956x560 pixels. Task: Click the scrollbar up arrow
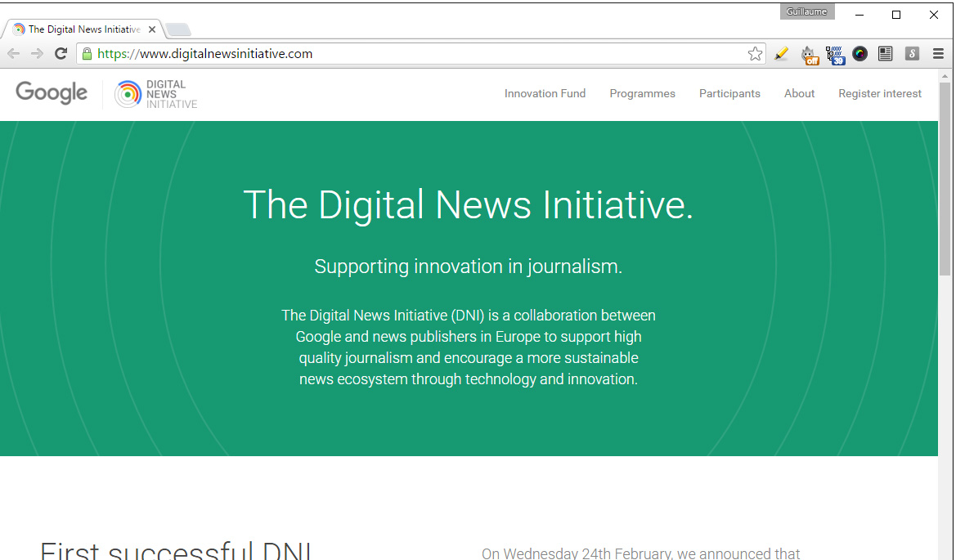coord(945,76)
